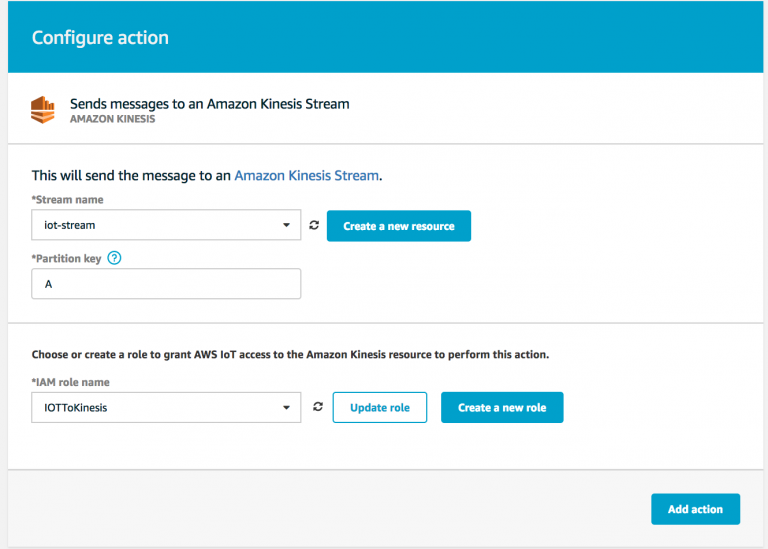Click the Sends messages to Kinesis Stream heading
This screenshot has width=768, height=549.
[210, 104]
